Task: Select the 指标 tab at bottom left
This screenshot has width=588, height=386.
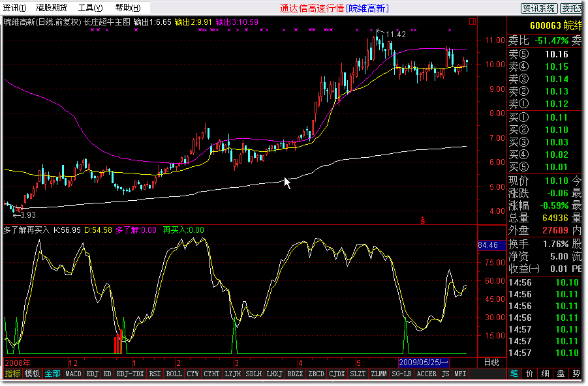Action: click(12, 374)
